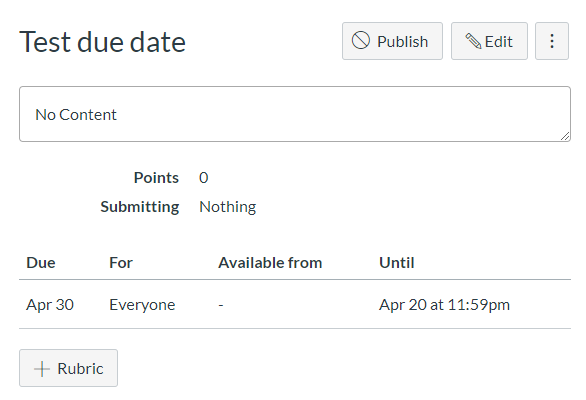Screen dimensions: 586x400
Task: Click the For column header
Action: [x=121, y=263]
